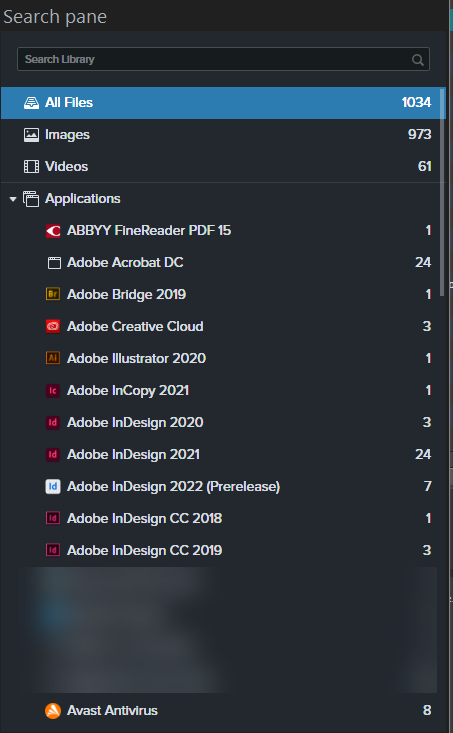Filter the library by Videos
The height and width of the screenshot is (733, 453).
(223, 166)
